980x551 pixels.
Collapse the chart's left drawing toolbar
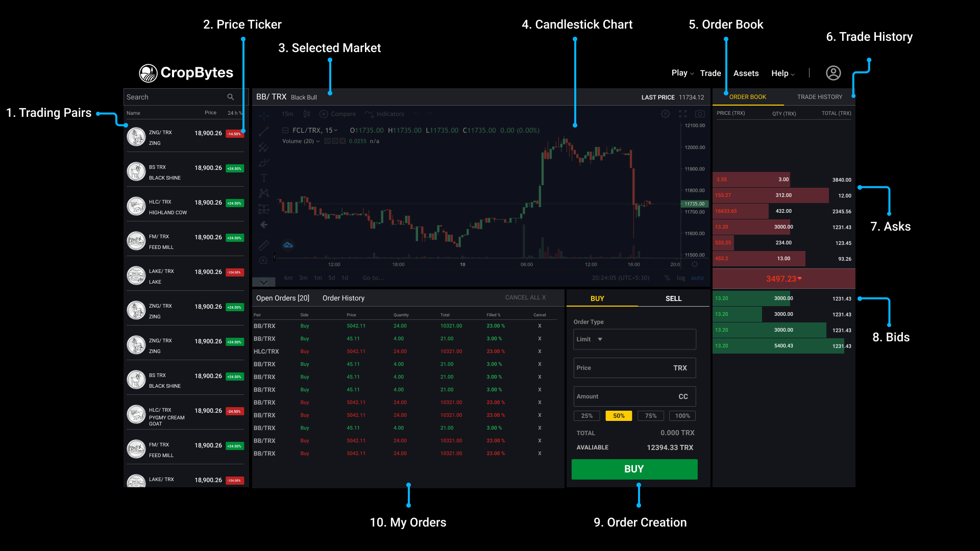click(275, 257)
